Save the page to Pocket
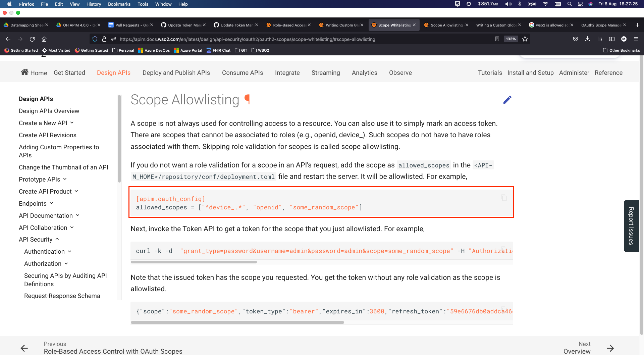 576,39
